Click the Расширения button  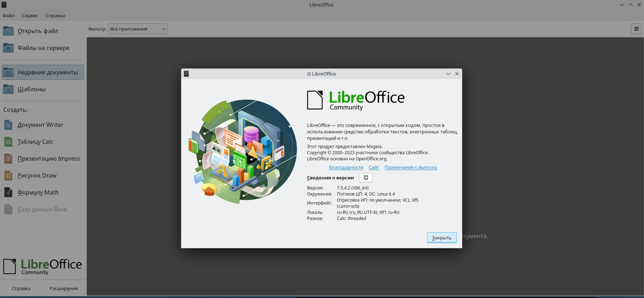(64, 289)
